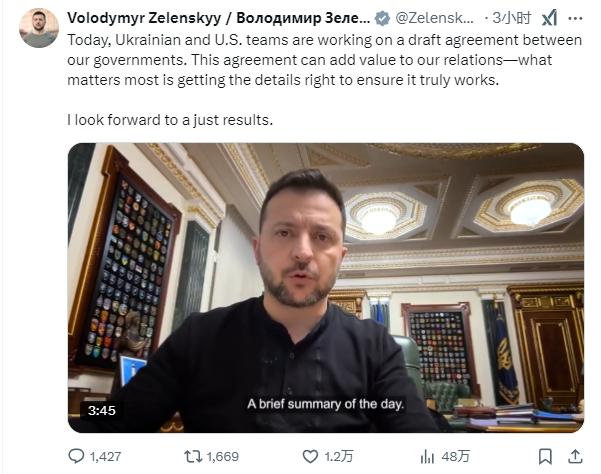
Task: Click the 3小时 post timestamp
Action: pyautogui.click(x=512, y=18)
